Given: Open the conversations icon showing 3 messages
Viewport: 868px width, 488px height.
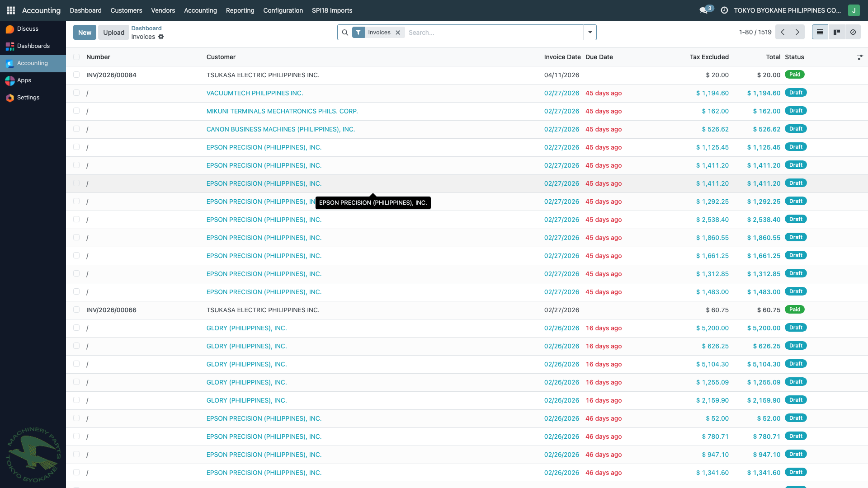Looking at the screenshot, I should click(x=704, y=10).
